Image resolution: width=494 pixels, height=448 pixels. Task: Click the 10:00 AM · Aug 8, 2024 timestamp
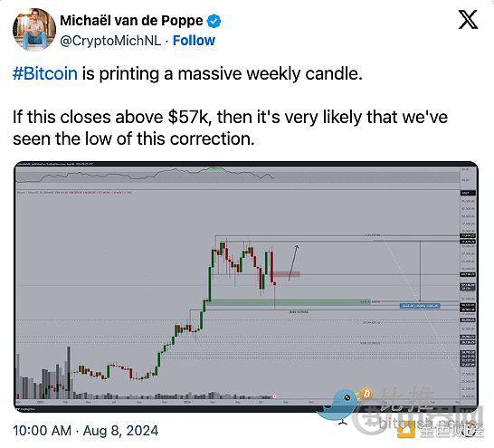coord(86,431)
